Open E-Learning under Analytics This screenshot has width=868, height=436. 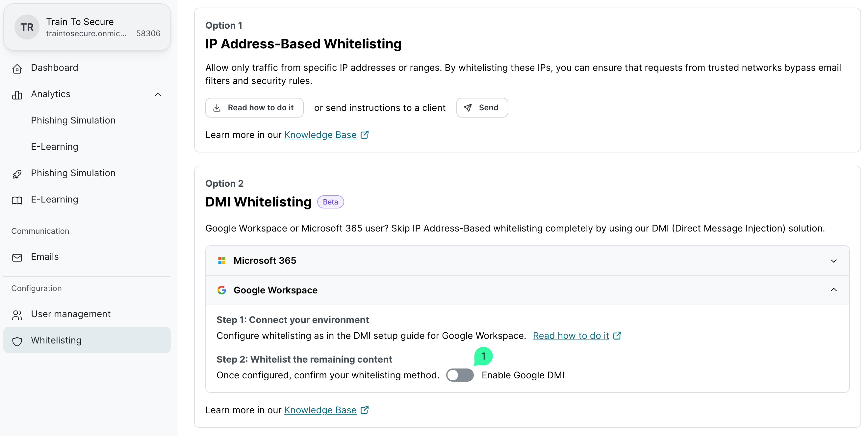point(55,147)
